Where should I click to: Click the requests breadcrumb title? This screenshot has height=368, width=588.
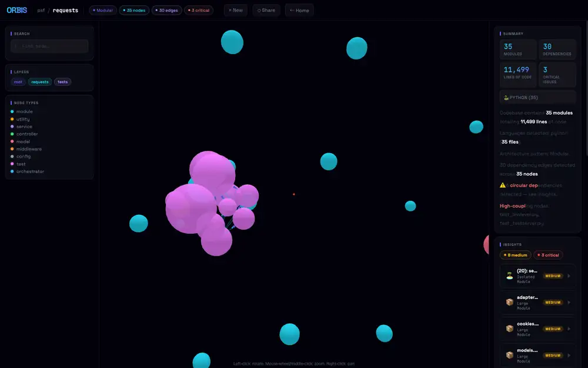click(66, 11)
